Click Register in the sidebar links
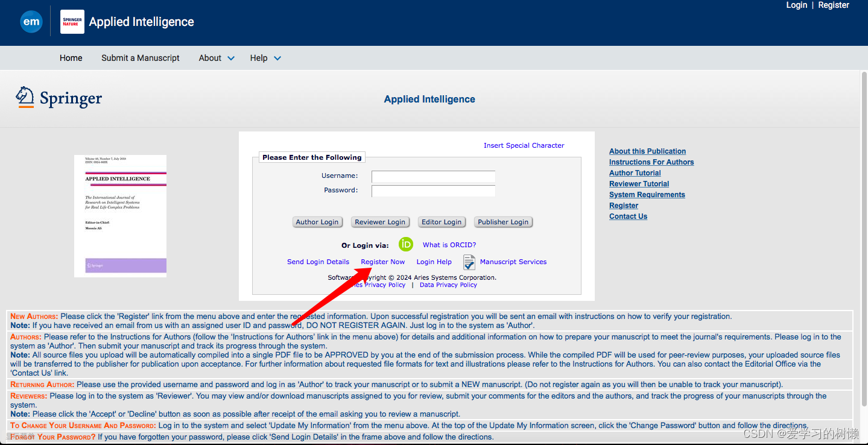Image resolution: width=868 pixels, height=445 pixels. pyautogui.click(x=624, y=206)
